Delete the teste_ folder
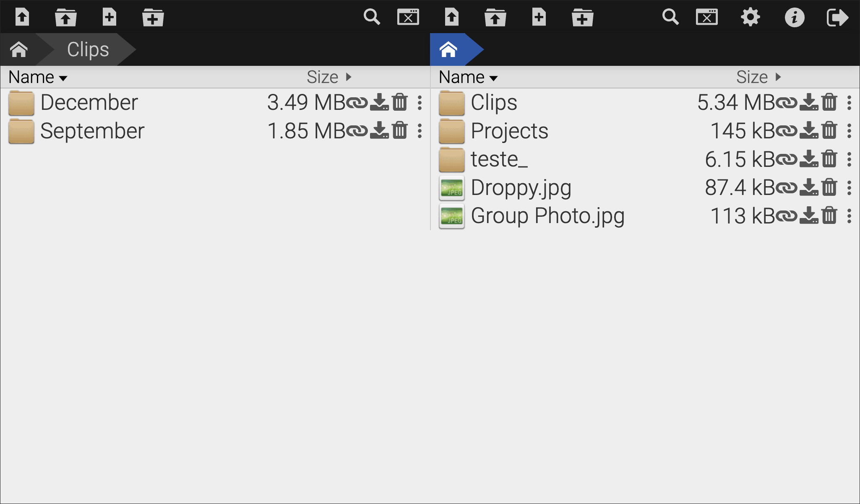Viewport: 860px width, 504px height. point(829,159)
